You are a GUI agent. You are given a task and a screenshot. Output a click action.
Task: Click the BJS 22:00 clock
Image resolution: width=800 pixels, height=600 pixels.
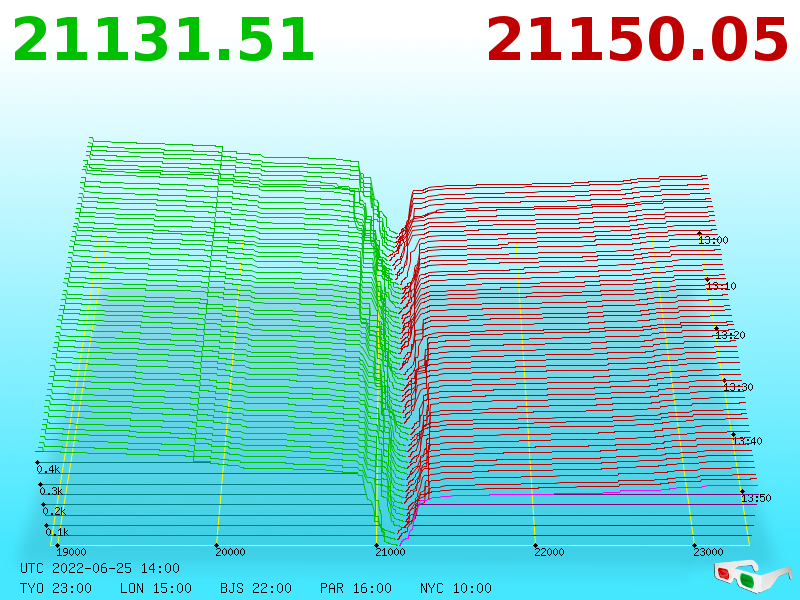click(256, 588)
